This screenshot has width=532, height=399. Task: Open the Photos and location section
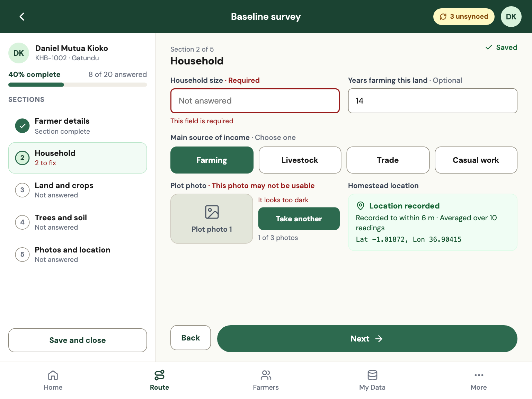(78, 255)
